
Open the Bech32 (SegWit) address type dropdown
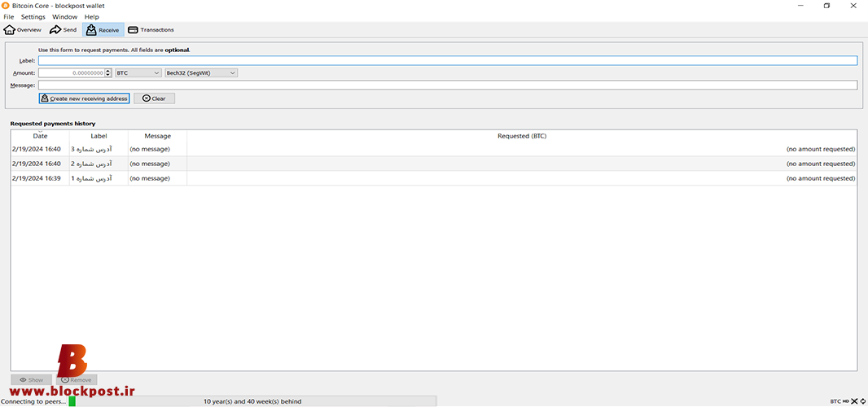coord(201,72)
